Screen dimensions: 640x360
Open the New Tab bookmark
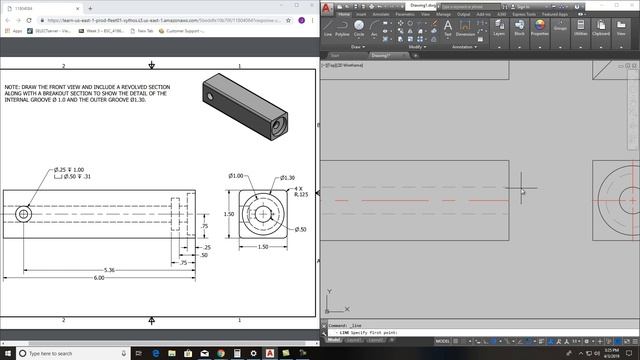coord(142,31)
